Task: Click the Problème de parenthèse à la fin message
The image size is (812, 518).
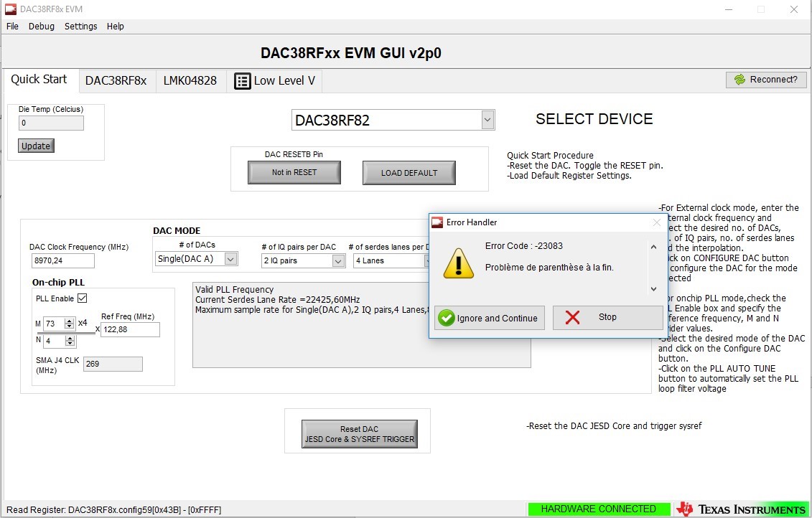Action: (549, 268)
